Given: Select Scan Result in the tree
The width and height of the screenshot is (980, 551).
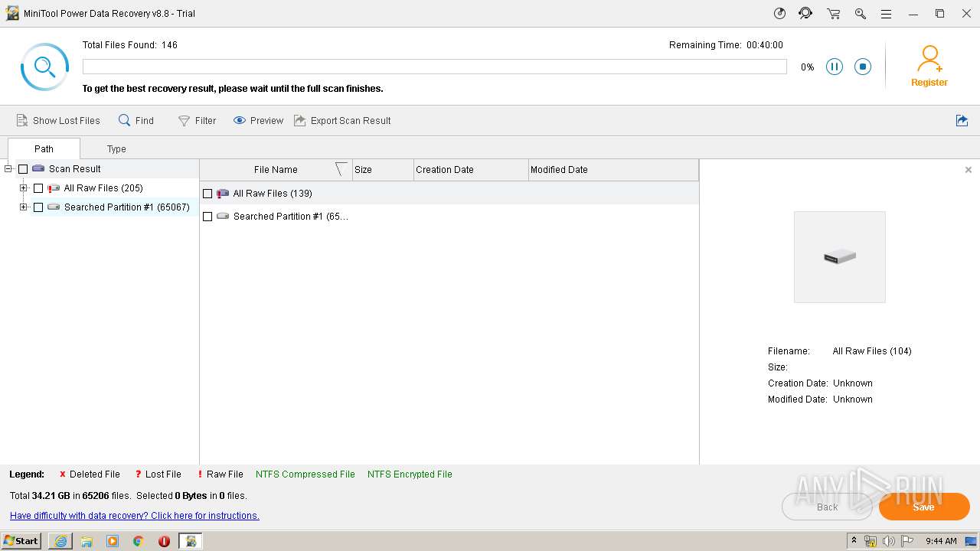Looking at the screenshot, I should pyautogui.click(x=75, y=169).
